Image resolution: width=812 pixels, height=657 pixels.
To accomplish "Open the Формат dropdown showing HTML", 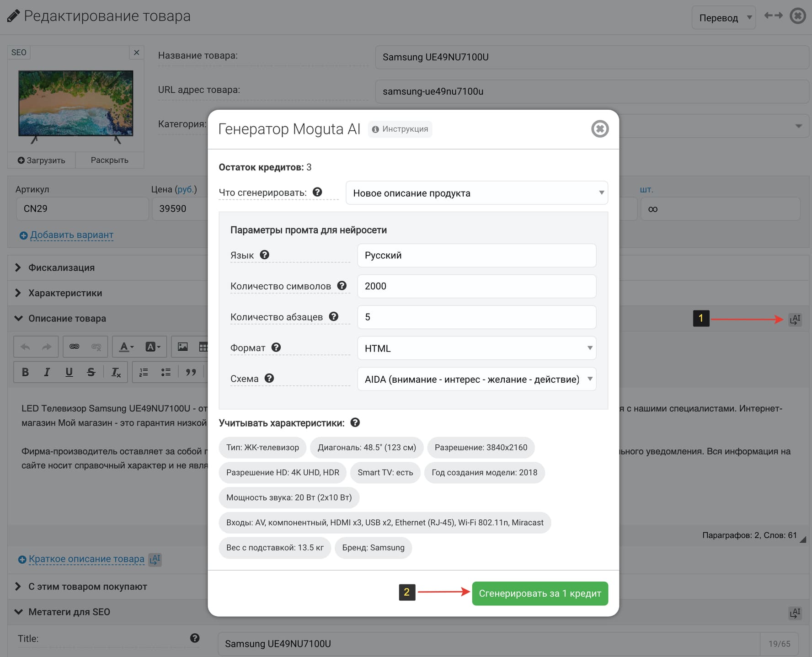I will click(476, 348).
